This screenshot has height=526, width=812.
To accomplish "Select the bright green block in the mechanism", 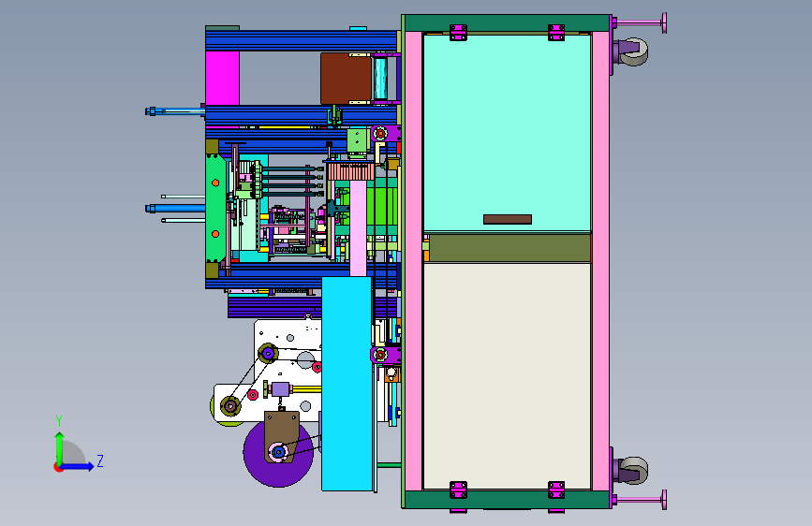I will click(x=382, y=206).
